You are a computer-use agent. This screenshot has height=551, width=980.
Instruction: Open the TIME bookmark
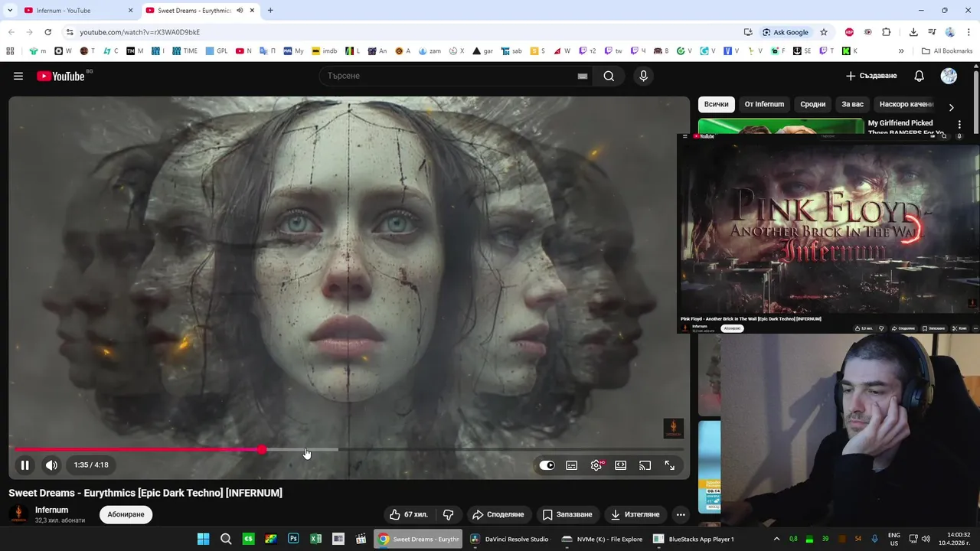(x=185, y=51)
